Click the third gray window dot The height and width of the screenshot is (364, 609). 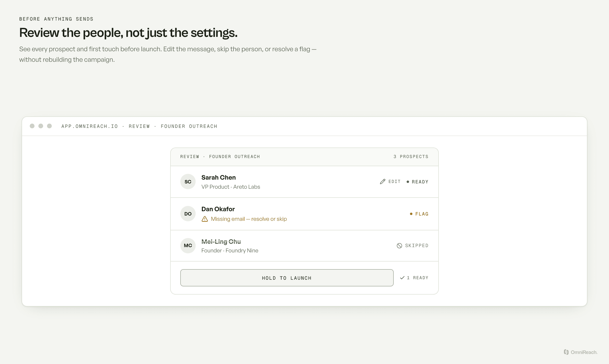point(49,126)
